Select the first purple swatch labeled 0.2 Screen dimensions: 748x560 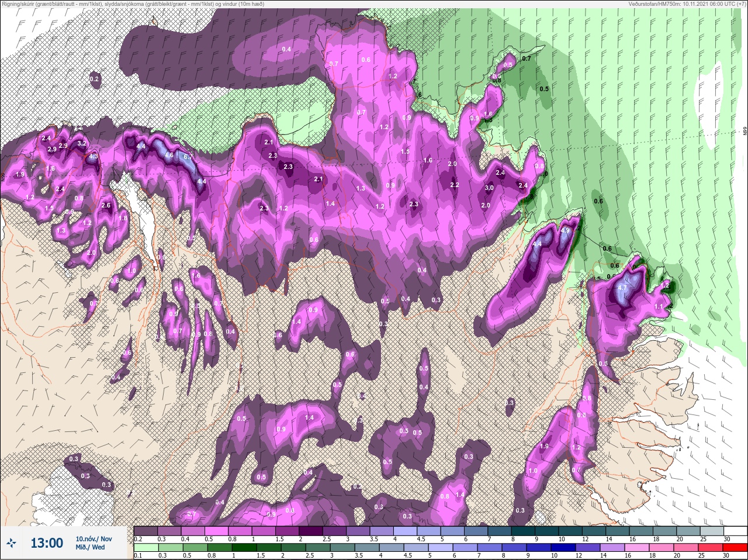[x=146, y=531]
